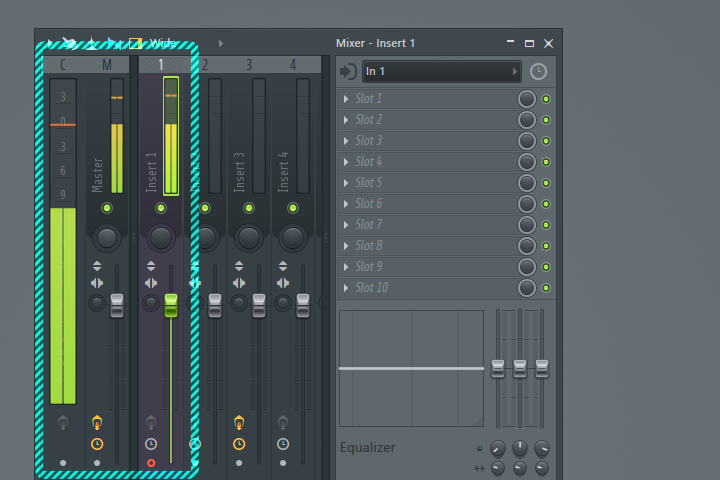
Task: Click the Slot 5 label
Action: pos(369,183)
